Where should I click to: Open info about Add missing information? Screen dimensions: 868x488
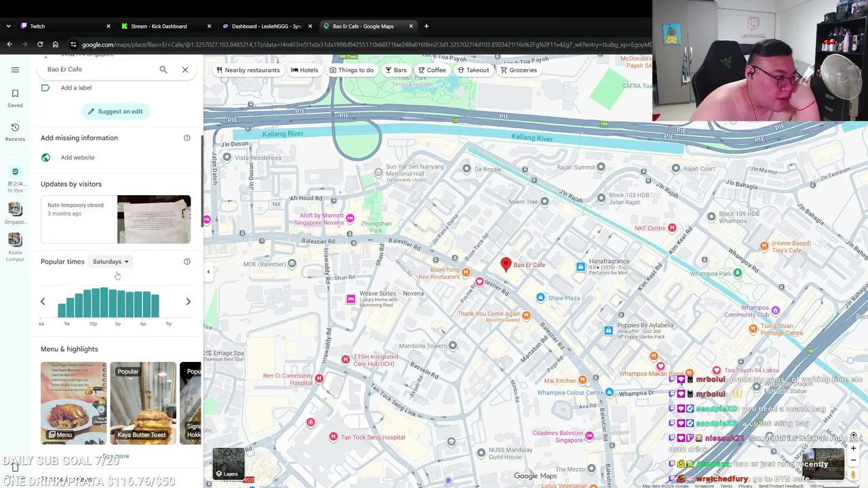coord(187,138)
